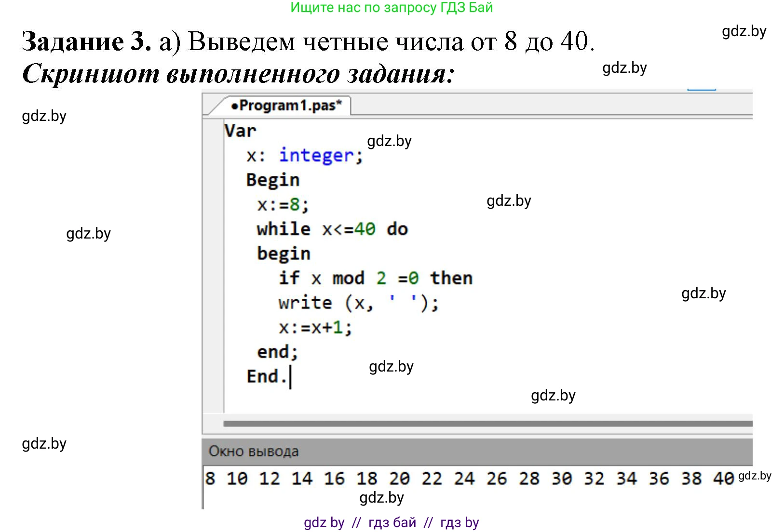Click the 'if x mod 2 =0 then' line
The width and height of the screenshot is (784, 532).
[x=376, y=278]
